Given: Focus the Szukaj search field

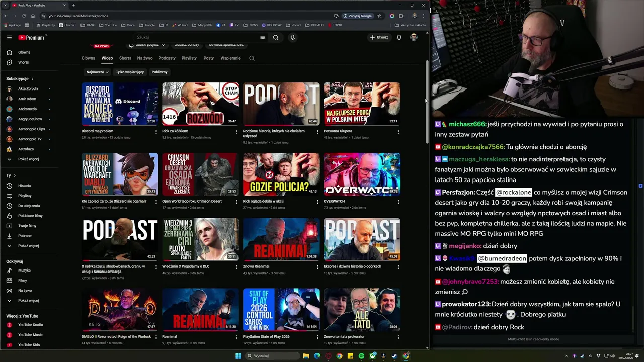Looking at the screenshot, I should click(x=201, y=37).
